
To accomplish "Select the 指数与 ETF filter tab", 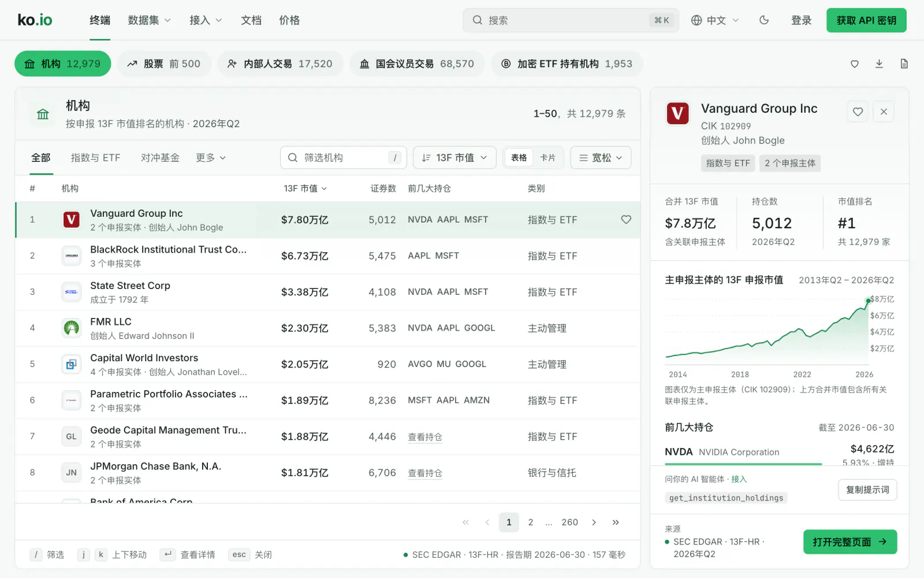I will pyautogui.click(x=96, y=158).
